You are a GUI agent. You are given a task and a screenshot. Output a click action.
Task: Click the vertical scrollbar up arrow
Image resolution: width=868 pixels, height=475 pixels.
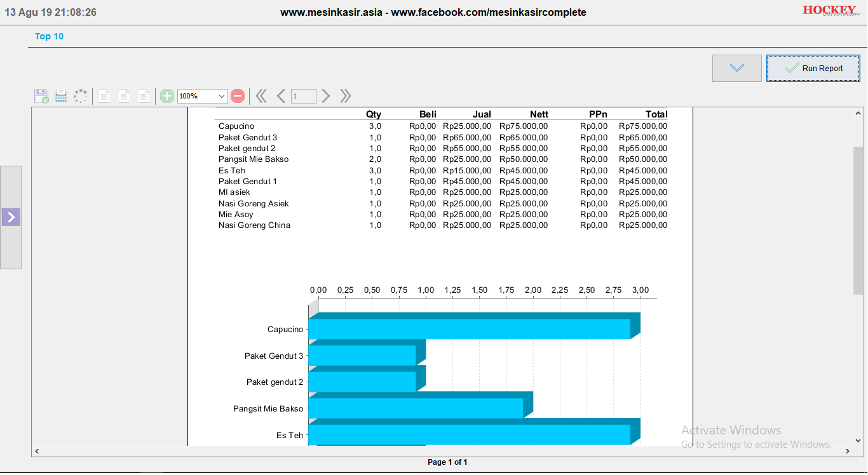[x=858, y=112]
